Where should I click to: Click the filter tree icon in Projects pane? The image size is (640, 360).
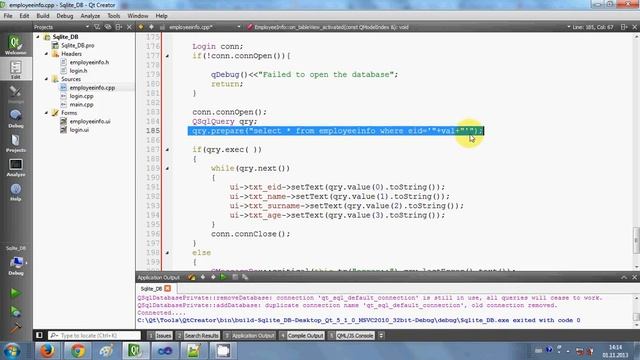97,27
